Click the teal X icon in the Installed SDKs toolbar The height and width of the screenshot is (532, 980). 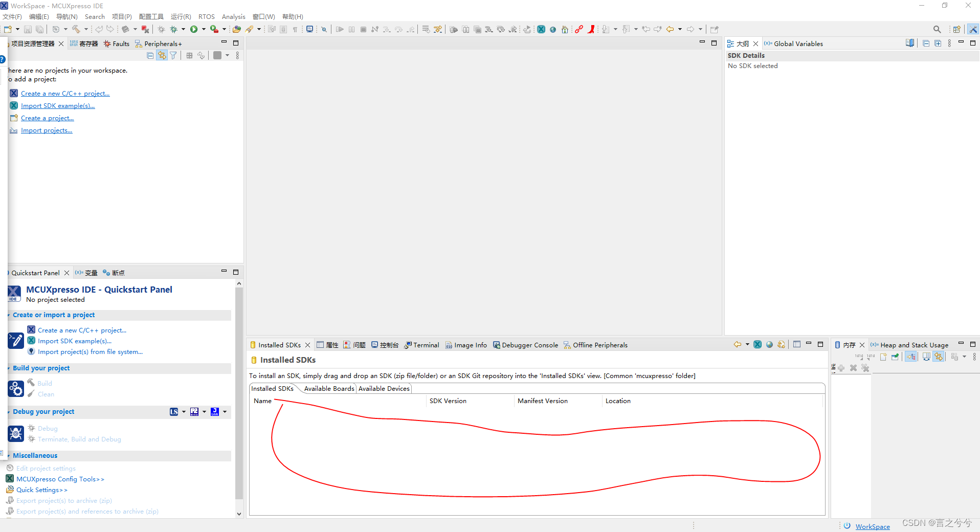point(758,344)
